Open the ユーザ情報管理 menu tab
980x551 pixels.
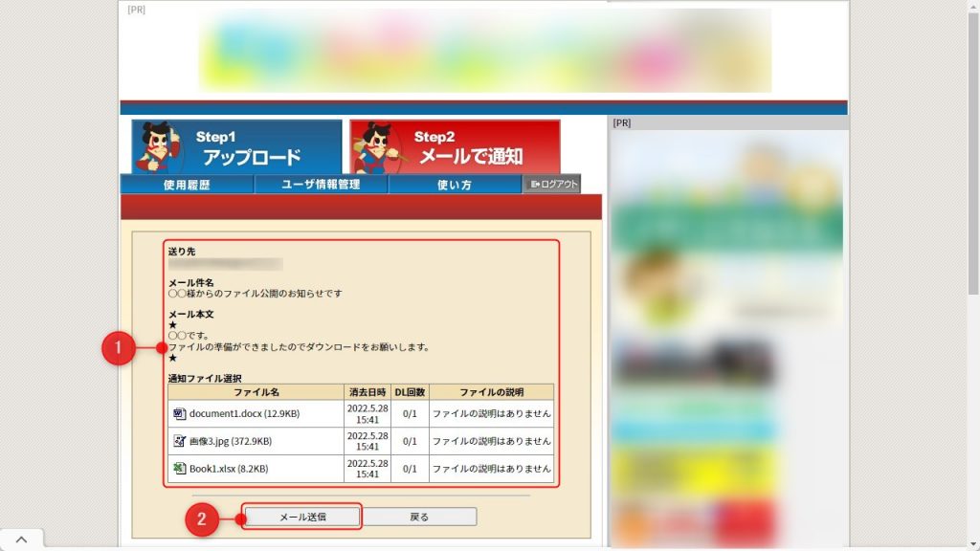(321, 185)
